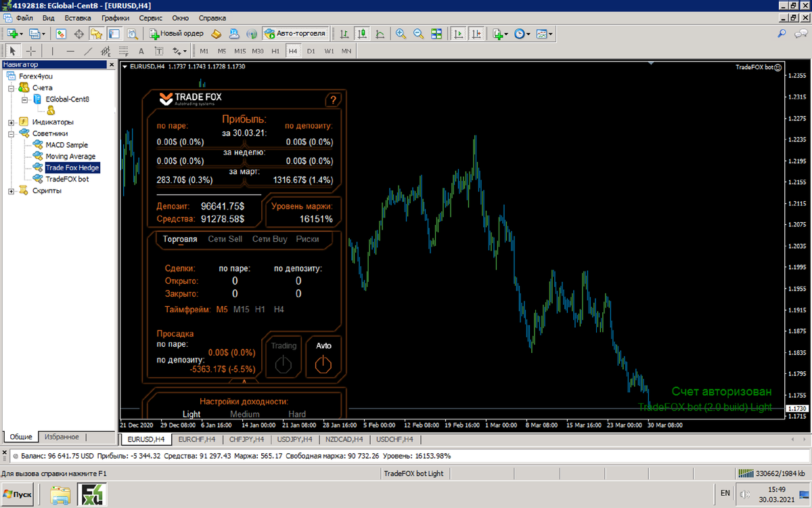Image resolution: width=812 pixels, height=508 pixels.
Task: Open the Windows Пуск start button
Action: pos(18,494)
